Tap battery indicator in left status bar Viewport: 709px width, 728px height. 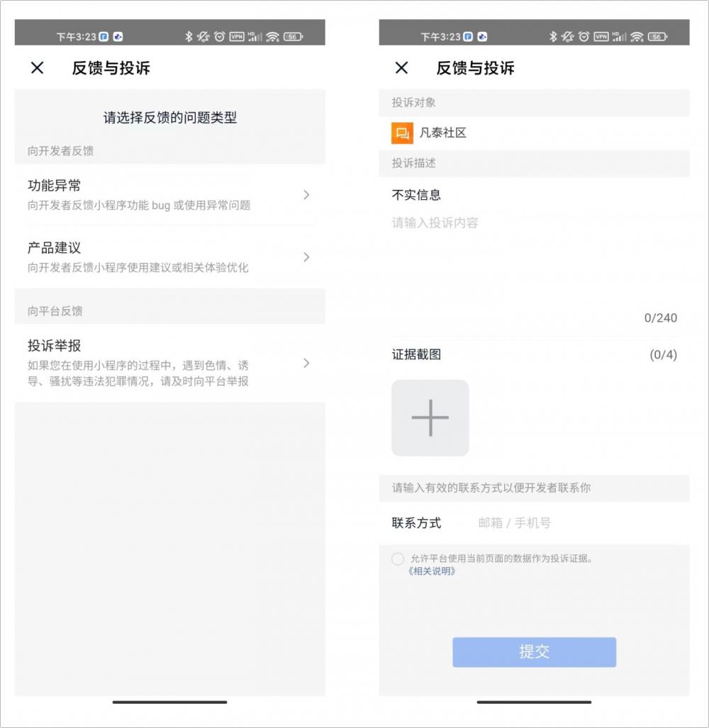click(x=293, y=36)
